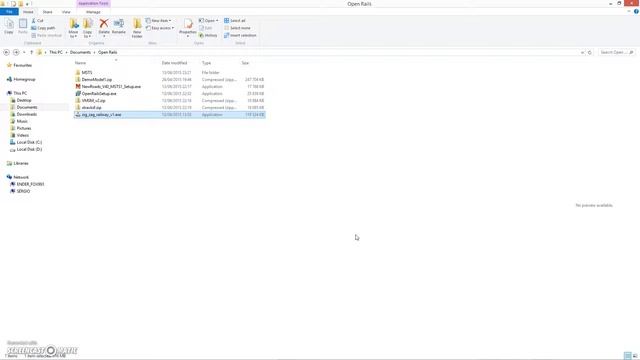Switch to the Home ribbon tab
Screen dimensions: 640x360
coord(28,12)
